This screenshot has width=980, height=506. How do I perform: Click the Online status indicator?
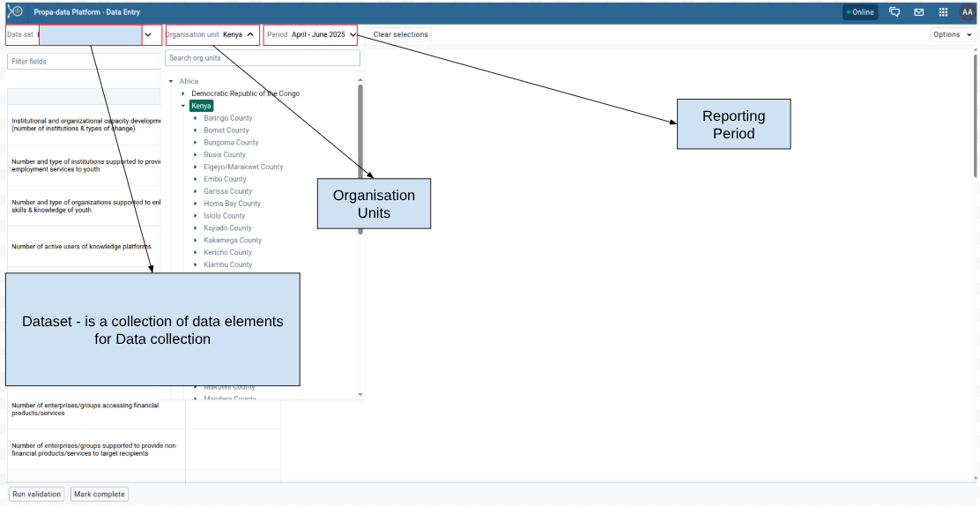point(860,12)
